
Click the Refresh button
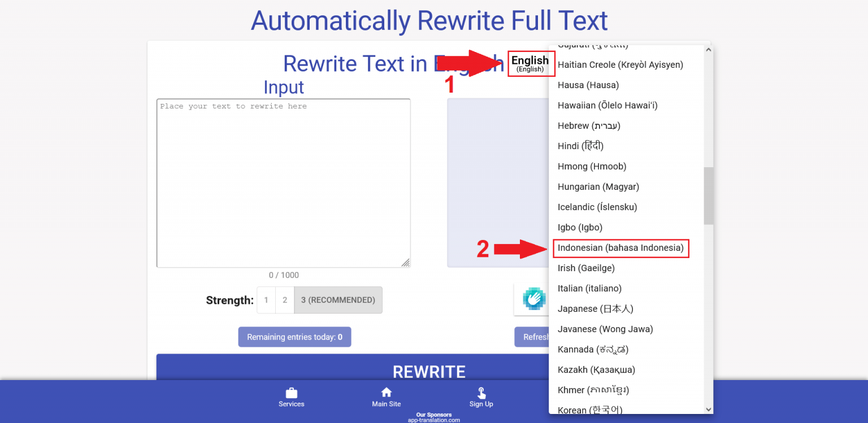[x=533, y=337]
